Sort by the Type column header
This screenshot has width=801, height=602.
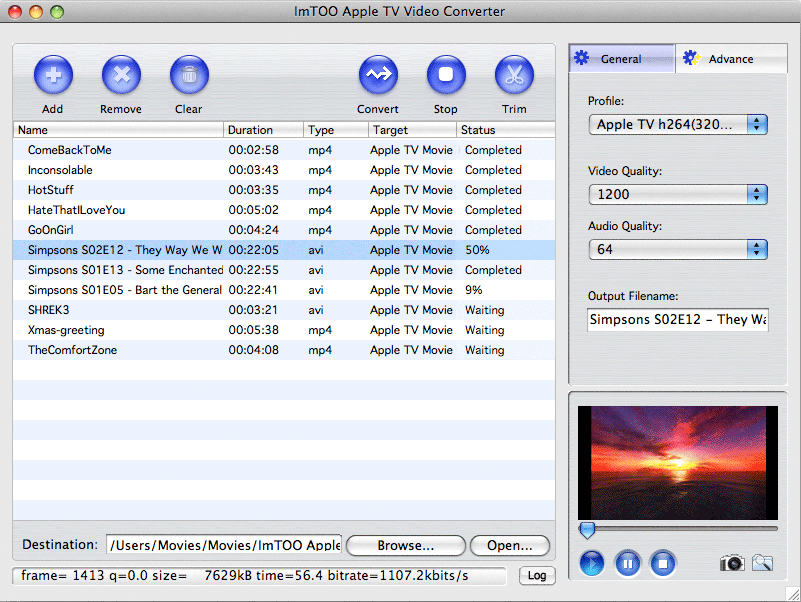[x=336, y=130]
